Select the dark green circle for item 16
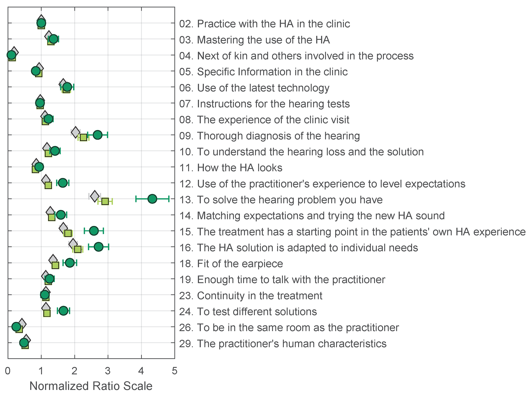Viewport: 532px width, 397px height. coord(98,247)
